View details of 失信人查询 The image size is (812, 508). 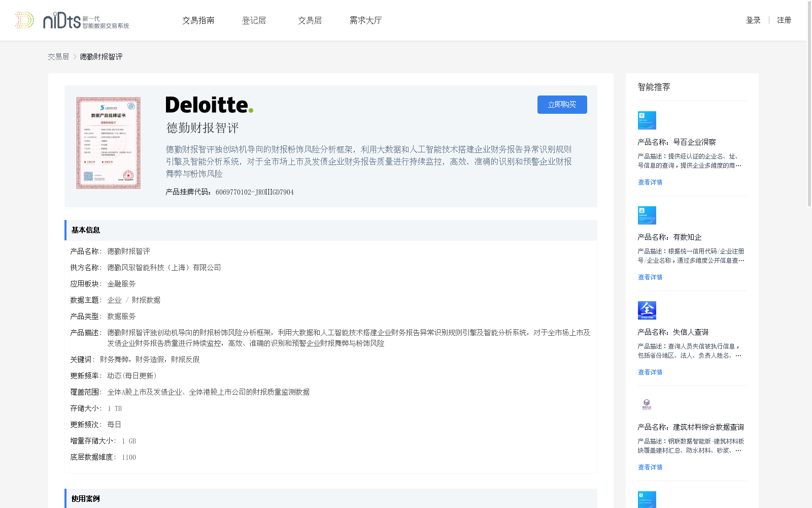(x=650, y=372)
